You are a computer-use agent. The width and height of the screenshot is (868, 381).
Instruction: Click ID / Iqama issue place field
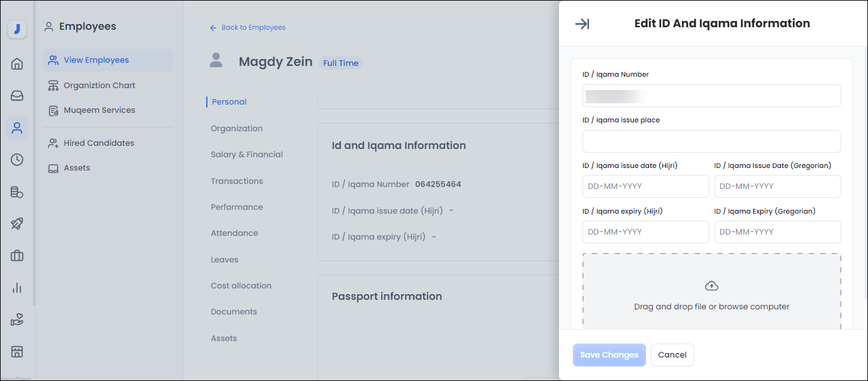(711, 141)
